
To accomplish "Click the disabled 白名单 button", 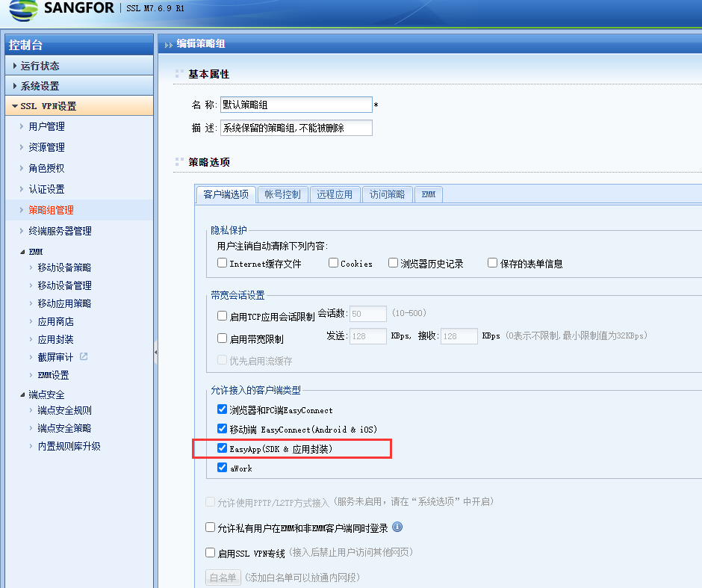I will tap(223, 578).
